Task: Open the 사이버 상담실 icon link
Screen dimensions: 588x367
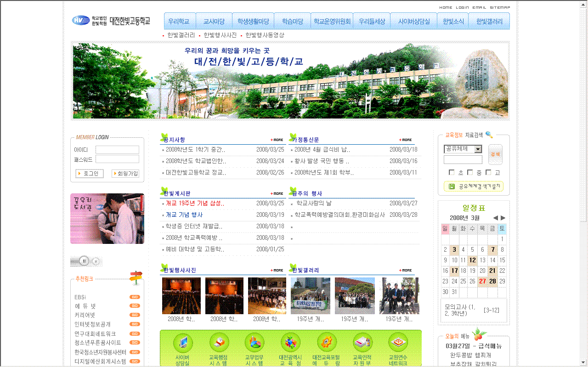Action: 182,344
